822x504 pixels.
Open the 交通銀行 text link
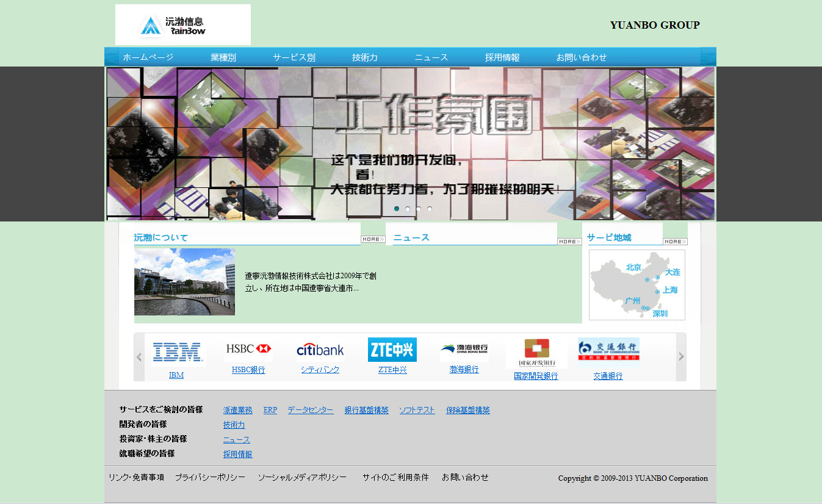point(608,376)
